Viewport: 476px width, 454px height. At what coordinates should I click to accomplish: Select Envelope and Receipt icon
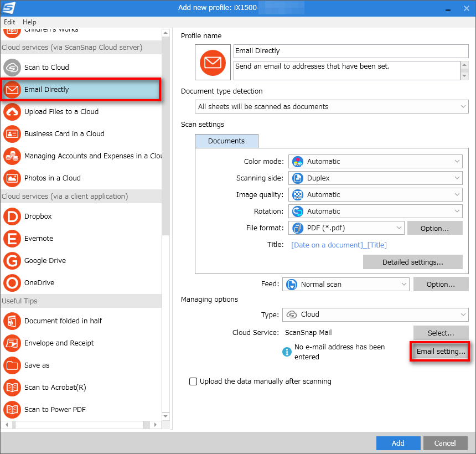click(x=12, y=343)
